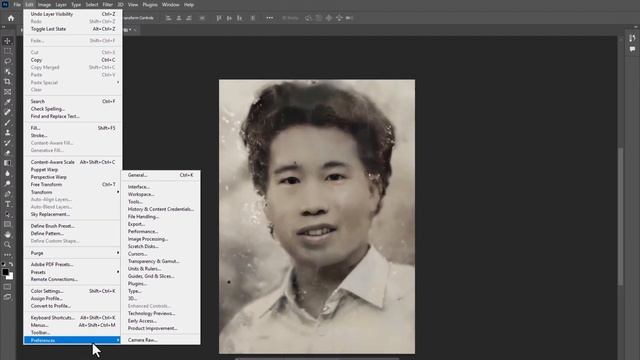Select the Frame tool
This screenshot has height=360, width=640.
[7, 92]
